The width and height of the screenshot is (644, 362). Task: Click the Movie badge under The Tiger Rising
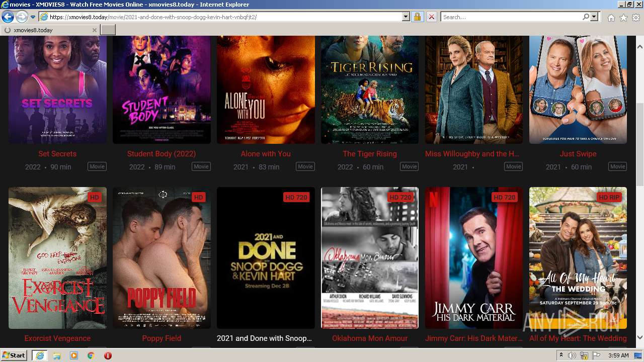[410, 166]
